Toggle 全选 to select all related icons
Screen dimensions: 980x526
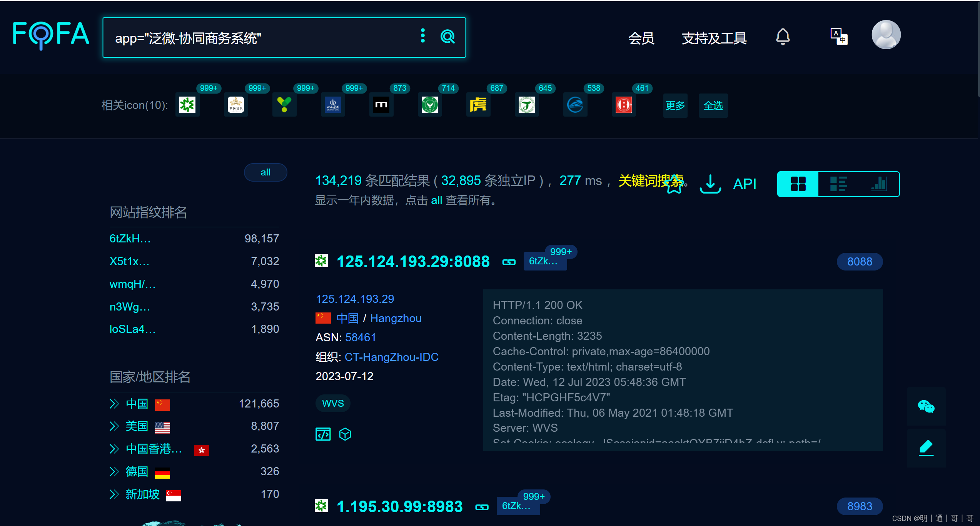(x=713, y=105)
